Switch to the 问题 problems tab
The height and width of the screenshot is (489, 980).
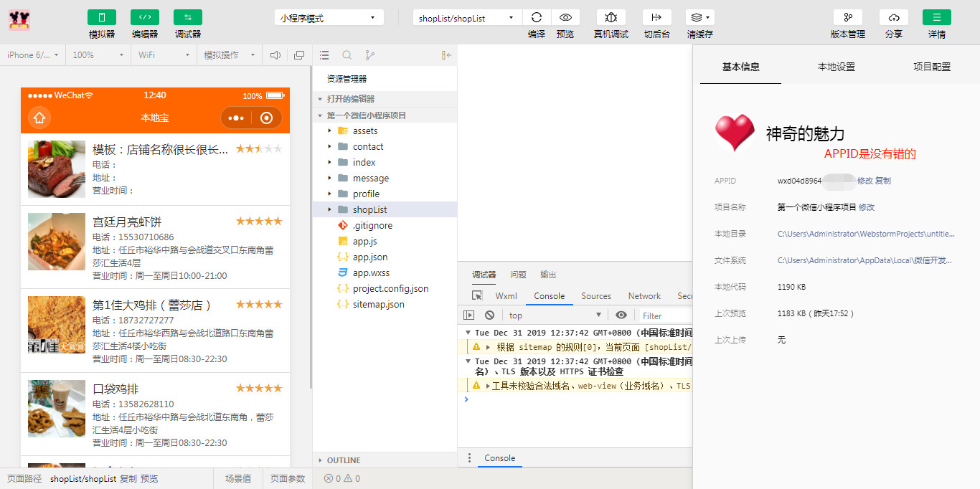click(x=518, y=275)
